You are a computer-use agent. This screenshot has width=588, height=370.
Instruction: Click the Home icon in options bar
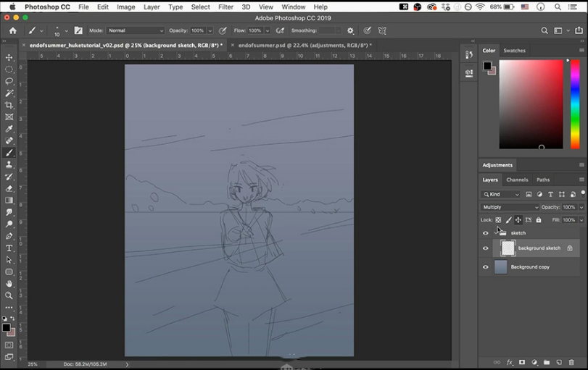(12, 31)
